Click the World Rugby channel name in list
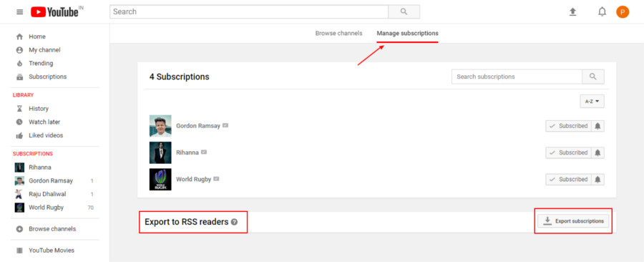Image resolution: width=644 pixels, height=262 pixels. click(193, 179)
